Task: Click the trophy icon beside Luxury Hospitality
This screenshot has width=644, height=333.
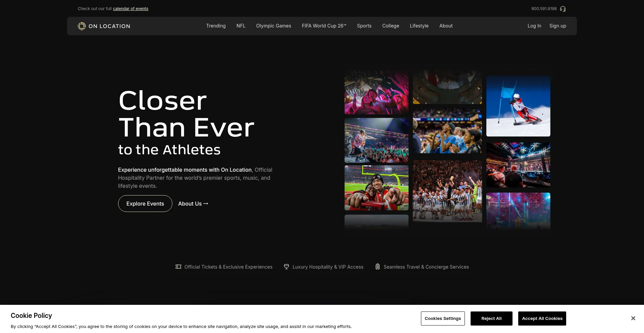Action: coord(286,267)
